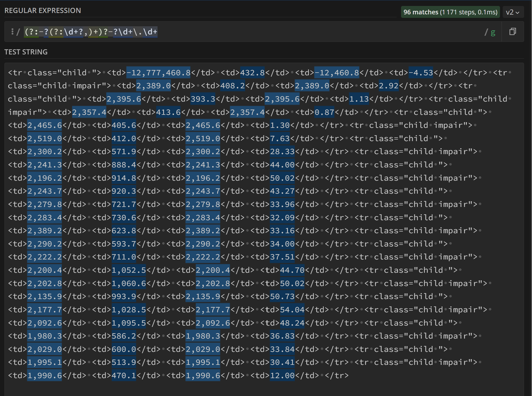Click the highlighted match -12,460.8
Viewport: 532px width, 396px height.
tap(336, 73)
